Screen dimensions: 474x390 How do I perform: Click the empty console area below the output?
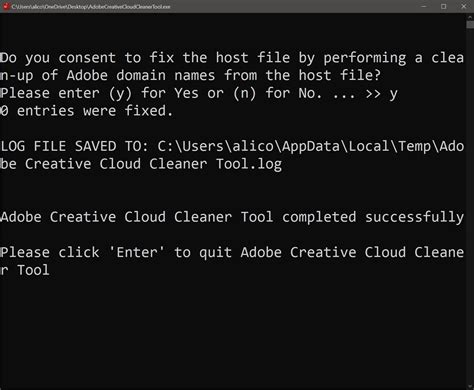click(233, 332)
